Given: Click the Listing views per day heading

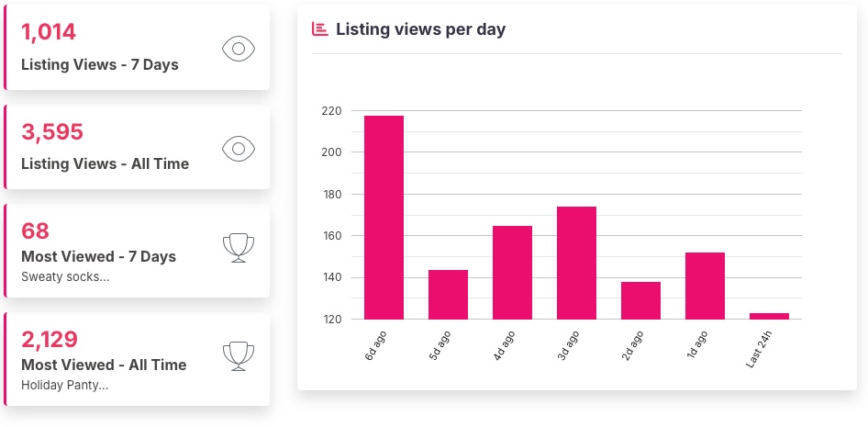Looking at the screenshot, I should (x=420, y=29).
